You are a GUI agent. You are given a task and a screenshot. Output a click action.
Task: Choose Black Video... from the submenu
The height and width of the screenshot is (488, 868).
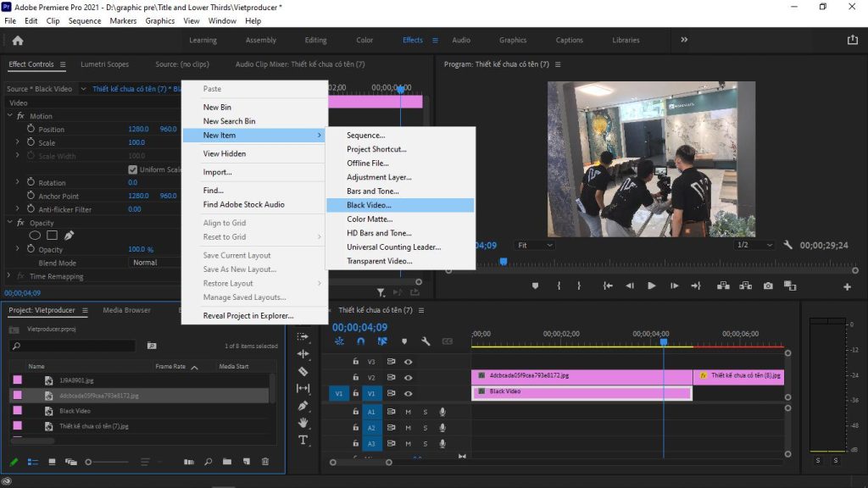(x=369, y=205)
